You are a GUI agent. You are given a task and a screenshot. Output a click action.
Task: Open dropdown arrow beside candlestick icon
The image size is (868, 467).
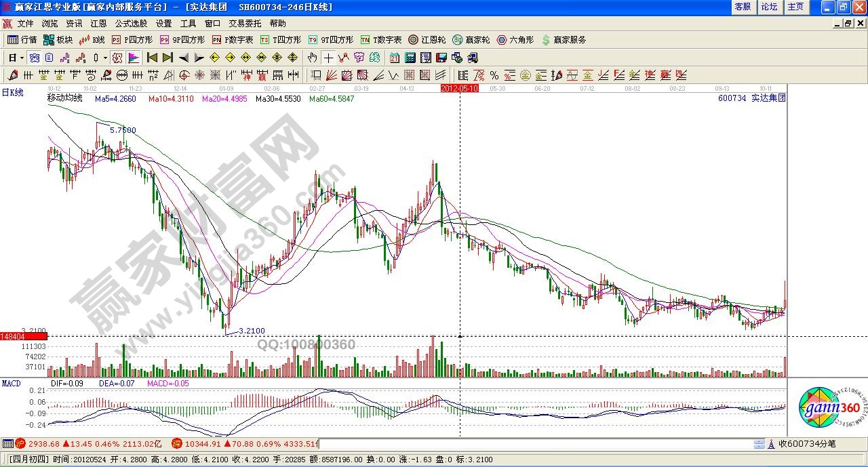105,58
